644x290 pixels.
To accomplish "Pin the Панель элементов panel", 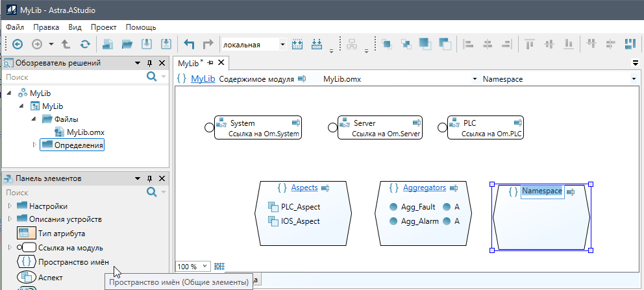I will click(x=149, y=178).
